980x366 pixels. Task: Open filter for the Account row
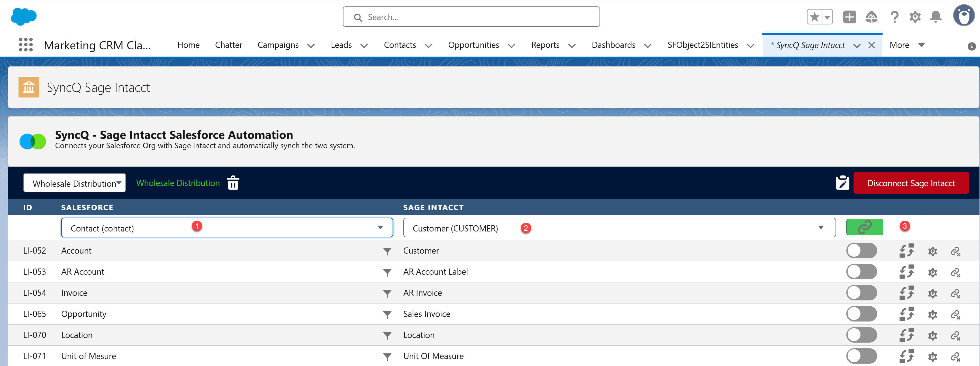click(x=387, y=252)
